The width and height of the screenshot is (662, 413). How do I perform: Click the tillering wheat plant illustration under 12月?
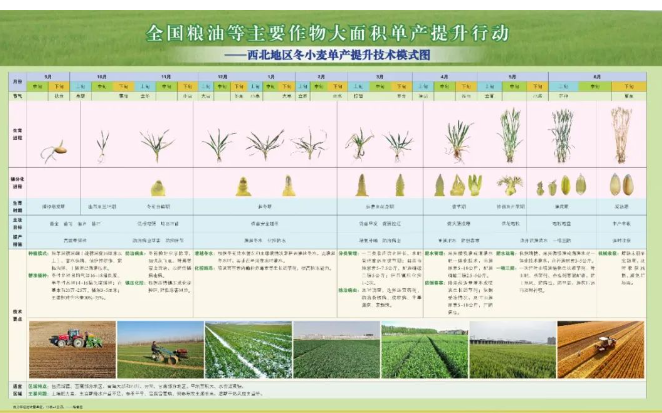(219, 145)
